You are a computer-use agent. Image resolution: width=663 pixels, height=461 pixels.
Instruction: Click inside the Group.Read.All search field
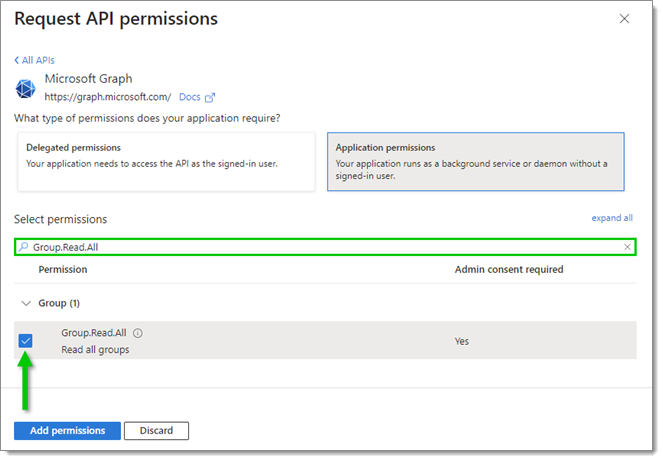click(x=325, y=247)
